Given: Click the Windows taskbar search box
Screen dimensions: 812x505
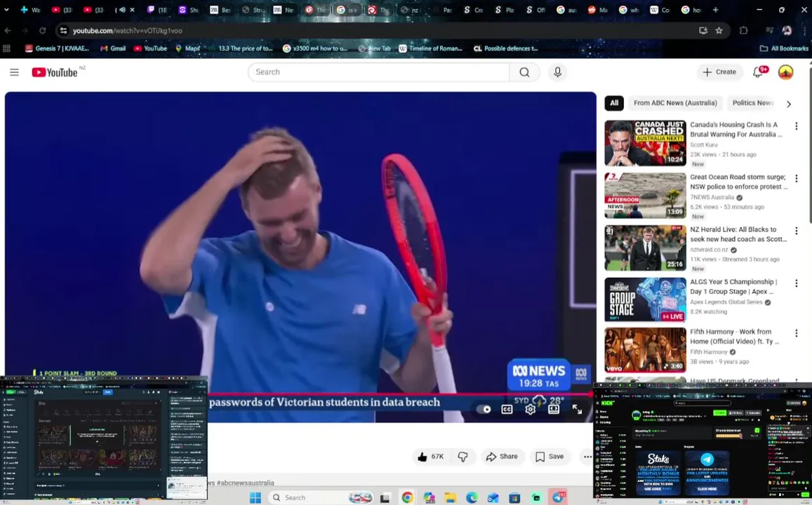Looking at the screenshot, I should (321, 498).
